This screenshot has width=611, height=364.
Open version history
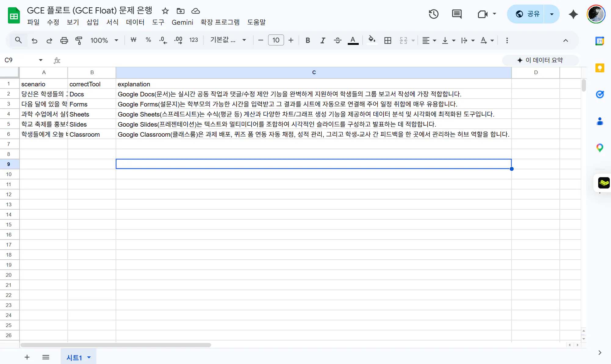[x=433, y=14]
